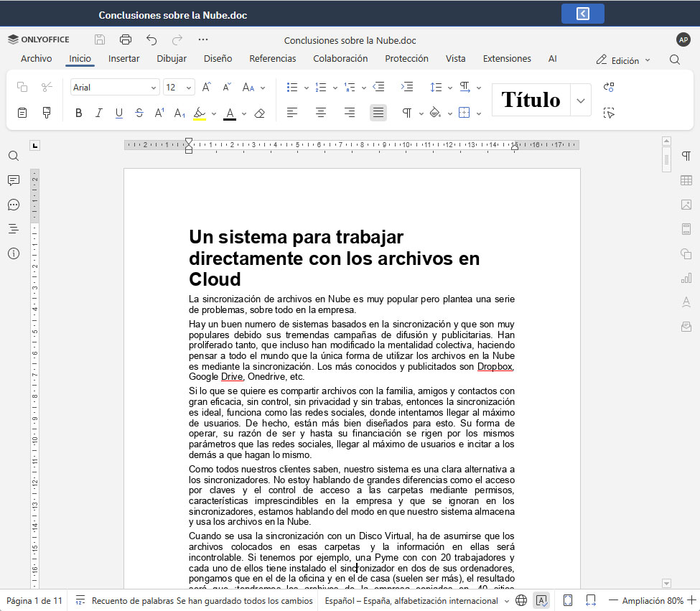This screenshot has width=700, height=611.
Task: Open the Headings navigation panel
Action: tap(14, 229)
